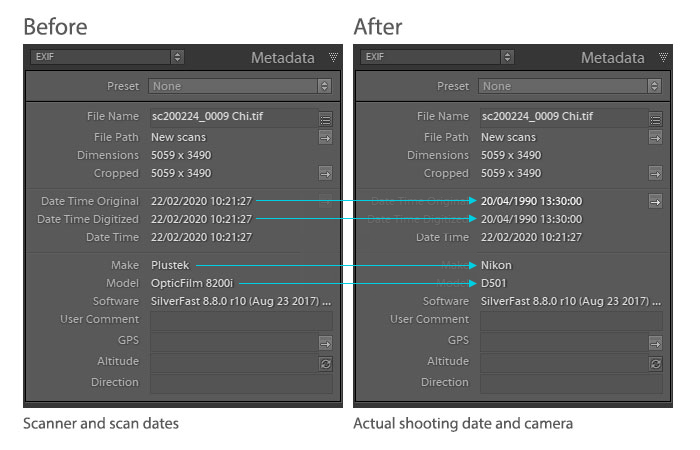Collapse the Before Metadata panel using its triangle
This screenshot has width=700, height=450.
point(333,58)
